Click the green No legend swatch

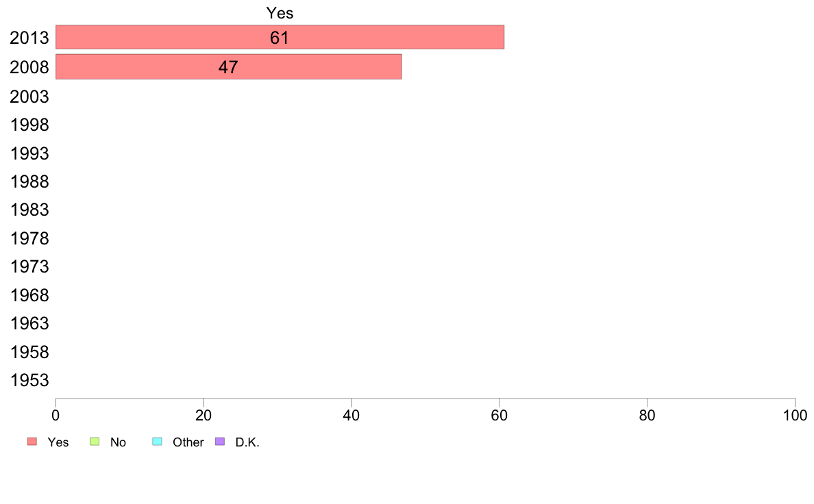tap(95, 442)
